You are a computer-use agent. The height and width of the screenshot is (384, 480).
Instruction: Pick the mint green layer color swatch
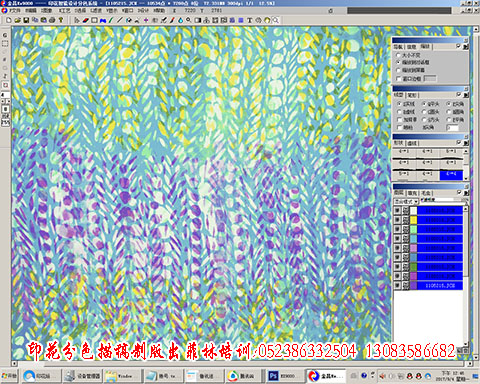pyautogui.click(x=413, y=229)
